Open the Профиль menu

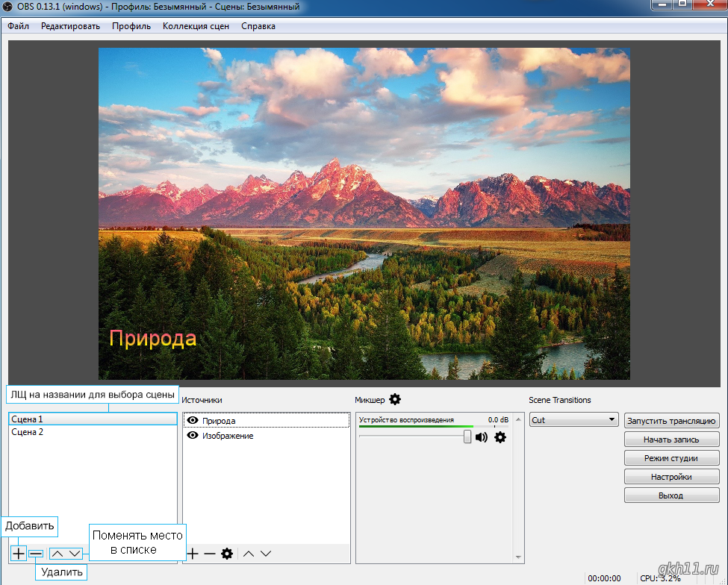(131, 26)
